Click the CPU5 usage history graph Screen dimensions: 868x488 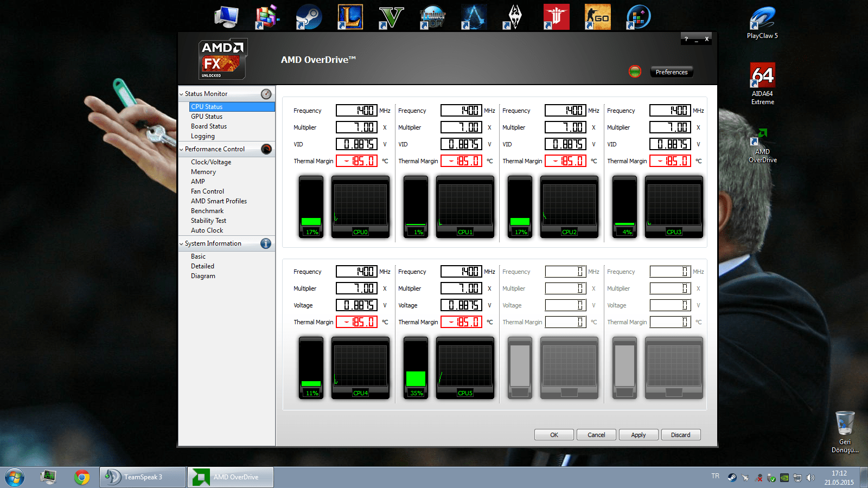(465, 368)
